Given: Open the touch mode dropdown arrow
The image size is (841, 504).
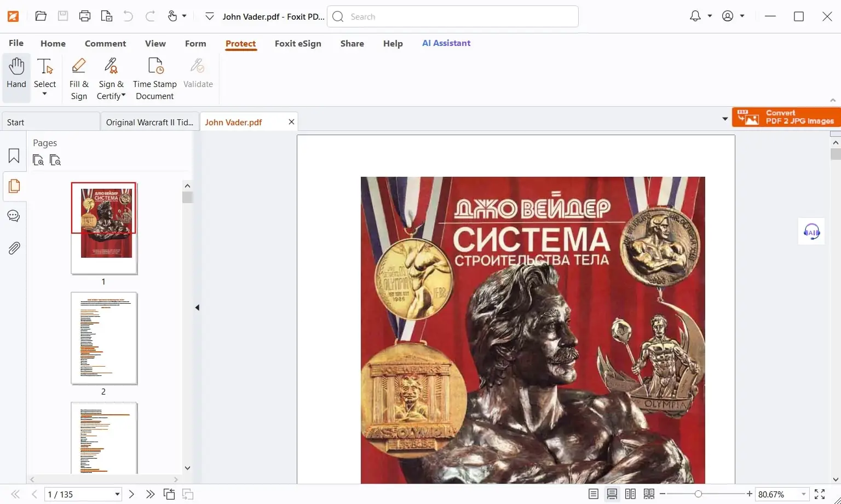Looking at the screenshot, I should click(185, 16).
